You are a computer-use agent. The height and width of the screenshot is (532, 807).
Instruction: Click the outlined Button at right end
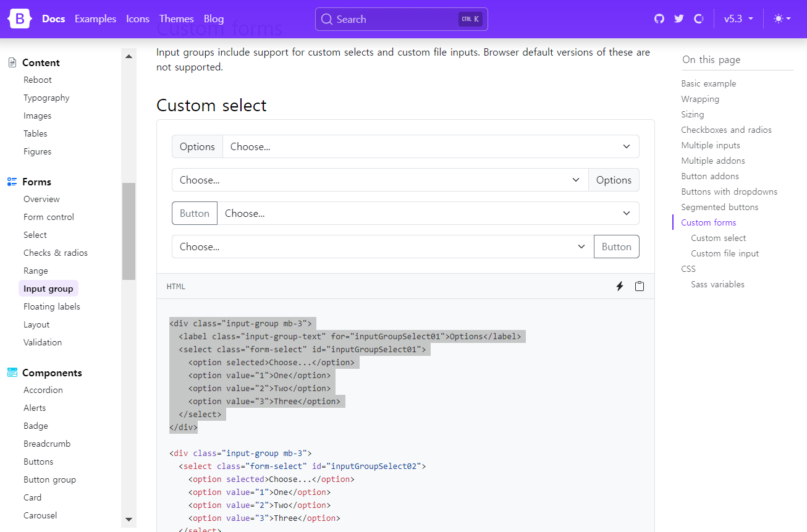point(616,247)
